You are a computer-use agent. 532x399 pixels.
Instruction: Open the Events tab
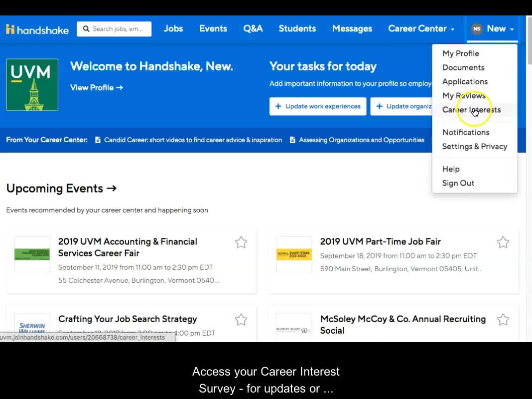pos(213,29)
